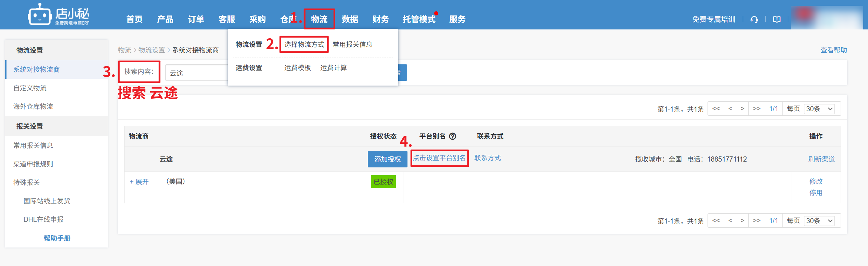Screen dimensions: 868x266
Task: Click the 添加授权 button
Action: pos(387,159)
